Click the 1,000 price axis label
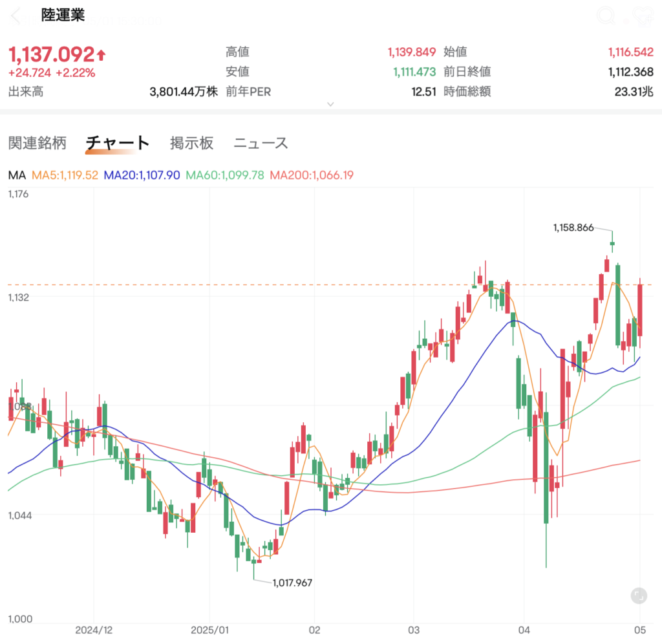662x644 pixels. (20, 619)
